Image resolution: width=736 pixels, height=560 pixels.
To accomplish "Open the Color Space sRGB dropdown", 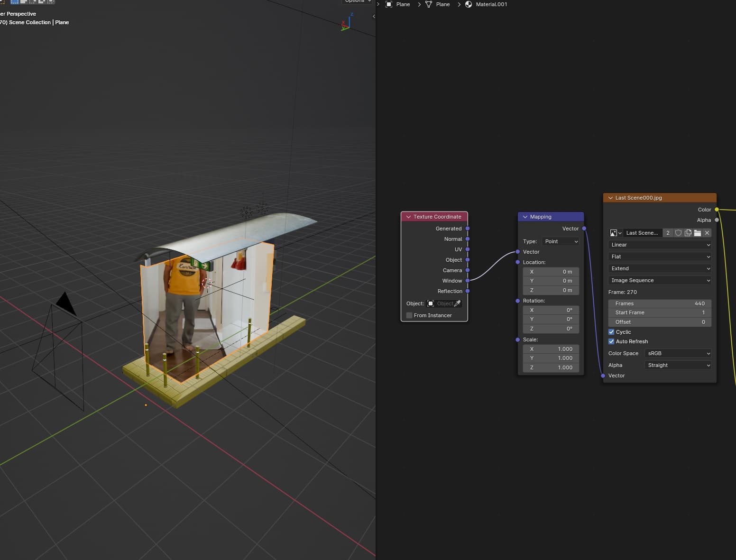I will click(678, 353).
